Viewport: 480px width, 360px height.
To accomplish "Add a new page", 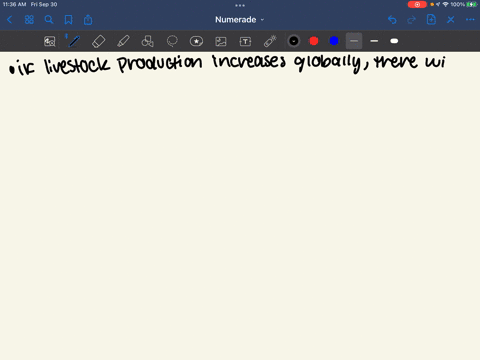I will pos(431,20).
